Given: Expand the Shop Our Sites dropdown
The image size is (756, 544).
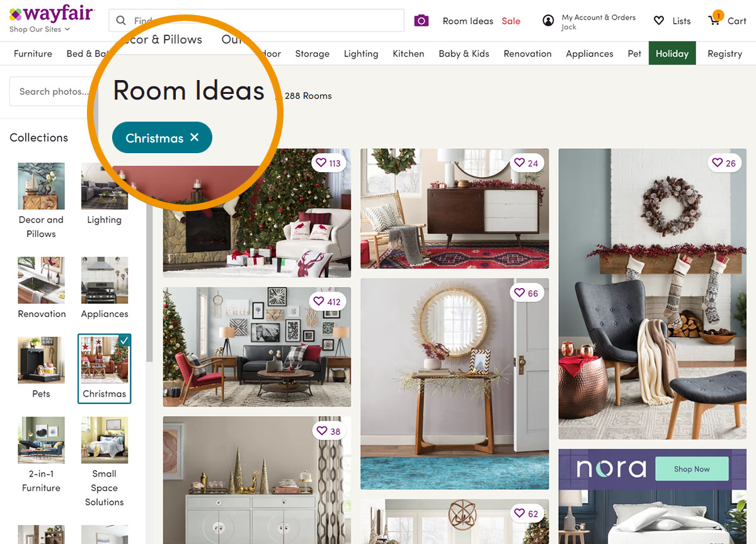Looking at the screenshot, I should click(40, 30).
